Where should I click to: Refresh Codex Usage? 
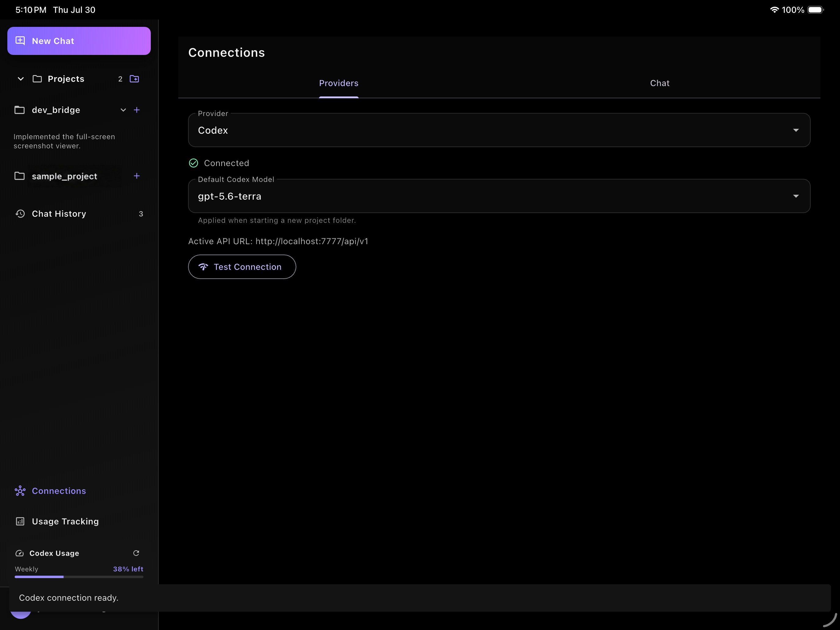[136, 553]
